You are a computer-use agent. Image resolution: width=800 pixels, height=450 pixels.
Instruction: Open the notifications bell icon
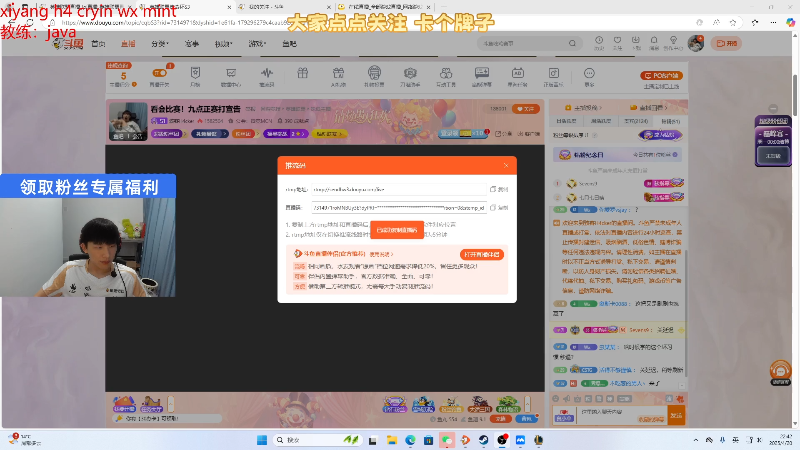(654, 42)
